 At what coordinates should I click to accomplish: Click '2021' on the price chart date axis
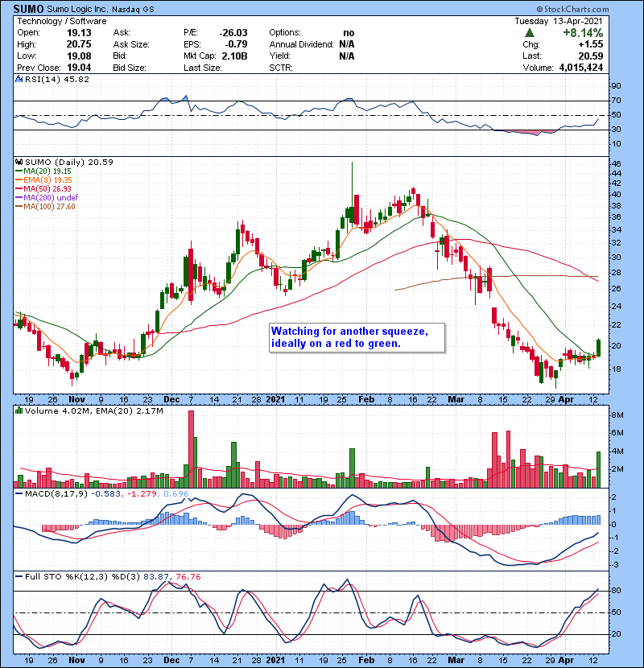coord(275,400)
